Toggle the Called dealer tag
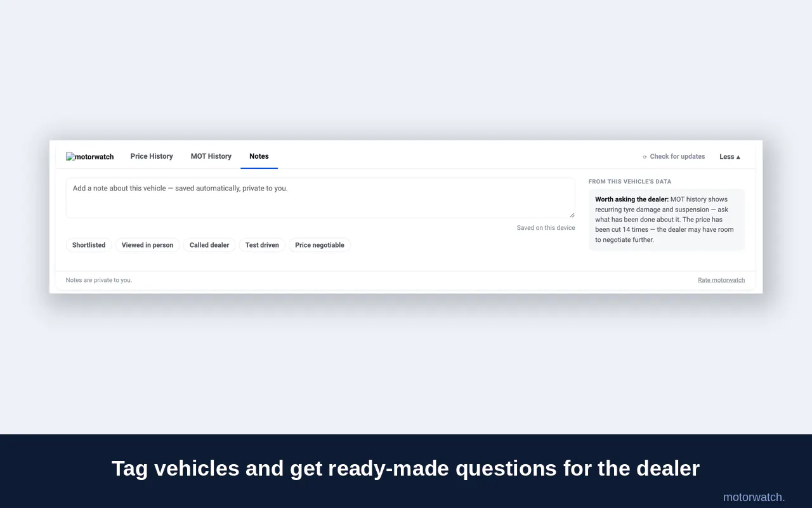This screenshot has height=508, width=812. pos(209,245)
